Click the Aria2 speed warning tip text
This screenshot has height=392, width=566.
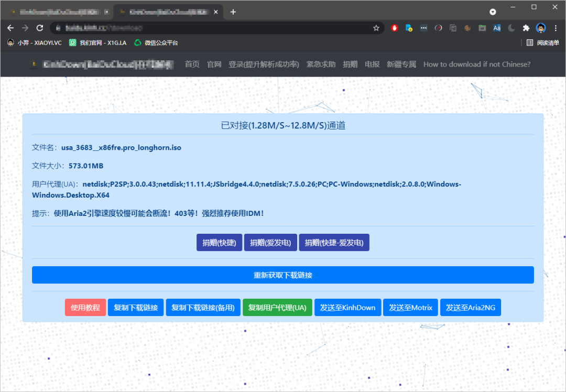pos(159,213)
